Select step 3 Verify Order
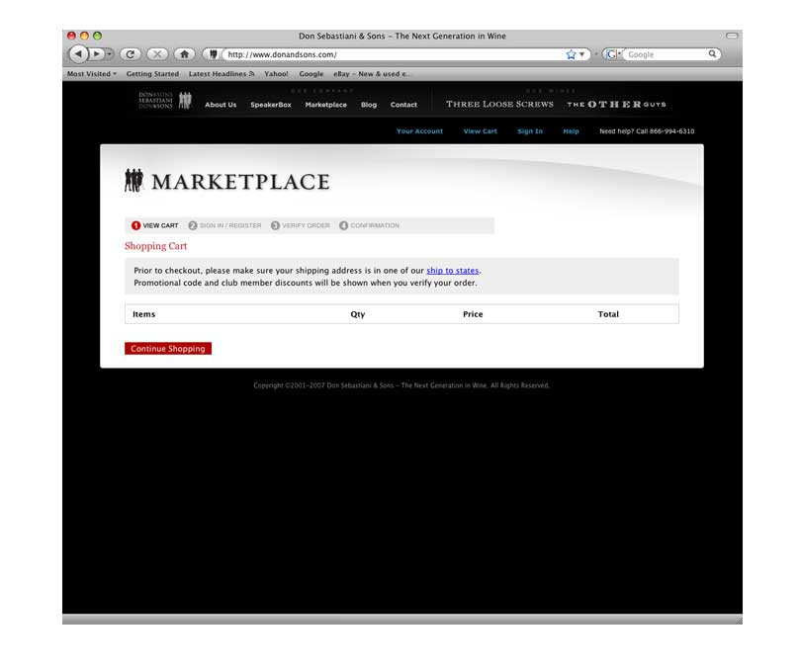This screenshot has height=672, width=801. pos(301,225)
